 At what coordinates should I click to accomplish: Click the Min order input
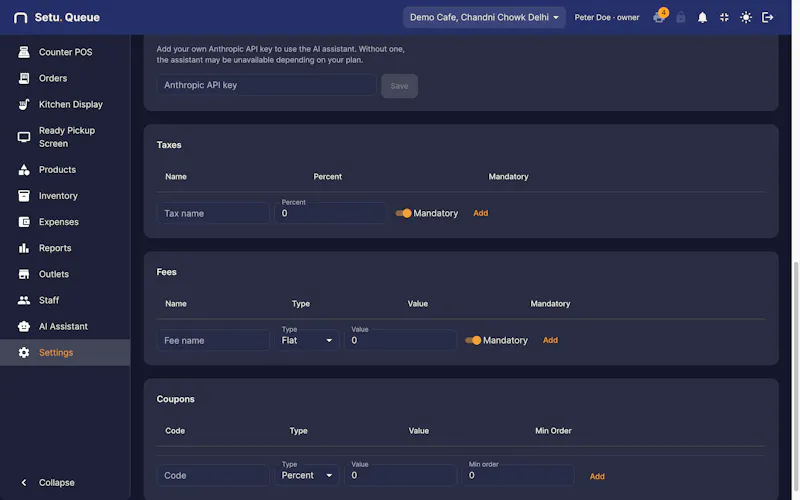(x=518, y=476)
